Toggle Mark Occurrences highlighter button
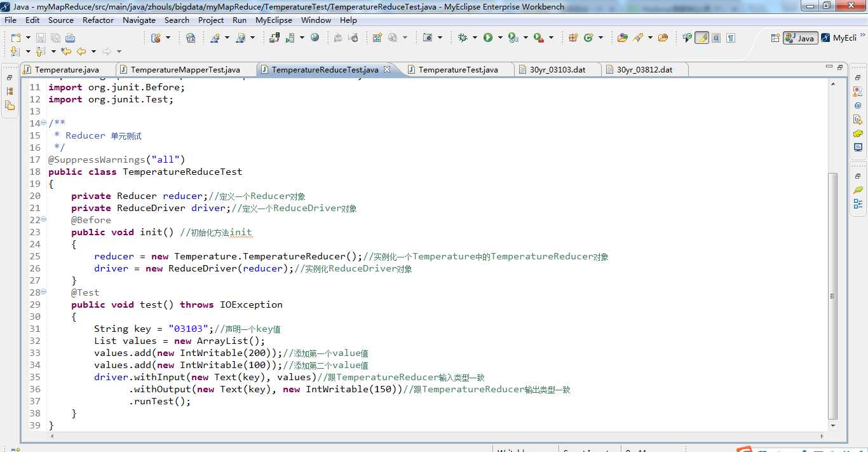Viewport: 868px width, 452px height. tap(702, 38)
